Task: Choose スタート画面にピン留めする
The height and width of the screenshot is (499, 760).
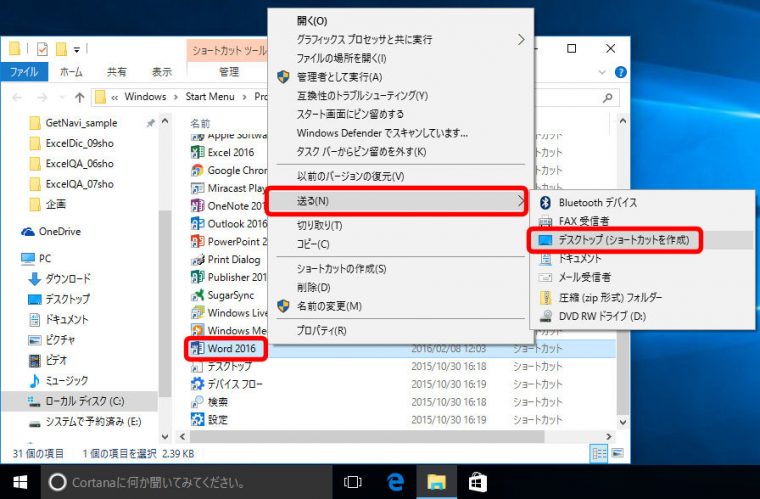Action: 401,114
